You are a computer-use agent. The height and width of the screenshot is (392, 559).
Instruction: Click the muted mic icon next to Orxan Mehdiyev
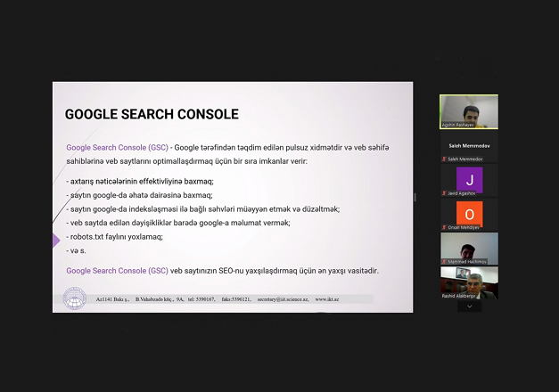click(x=444, y=227)
